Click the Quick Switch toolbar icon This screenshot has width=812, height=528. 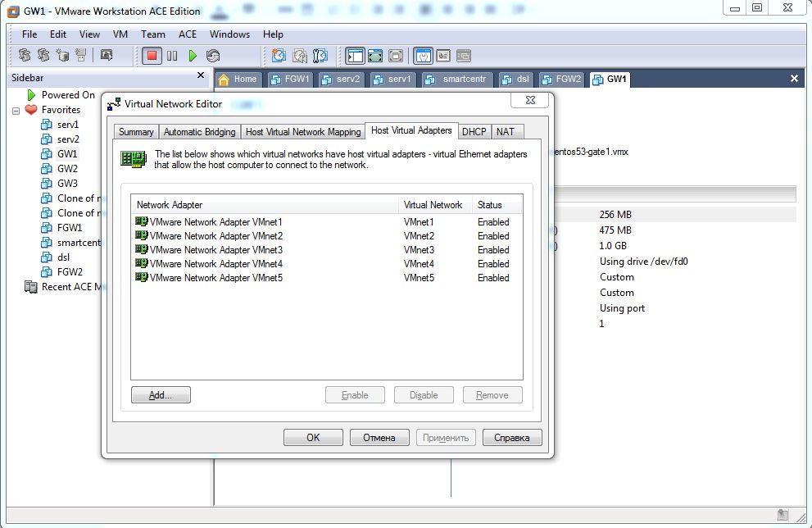395,56
